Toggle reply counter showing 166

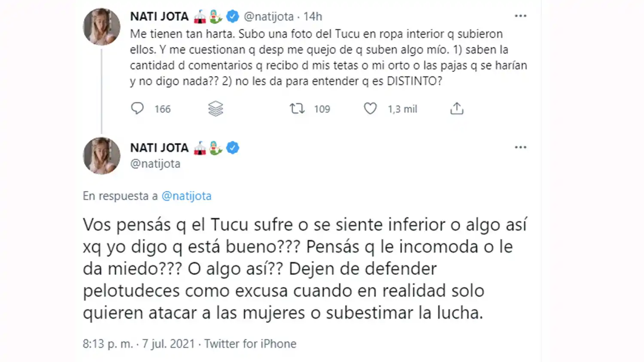137,109
